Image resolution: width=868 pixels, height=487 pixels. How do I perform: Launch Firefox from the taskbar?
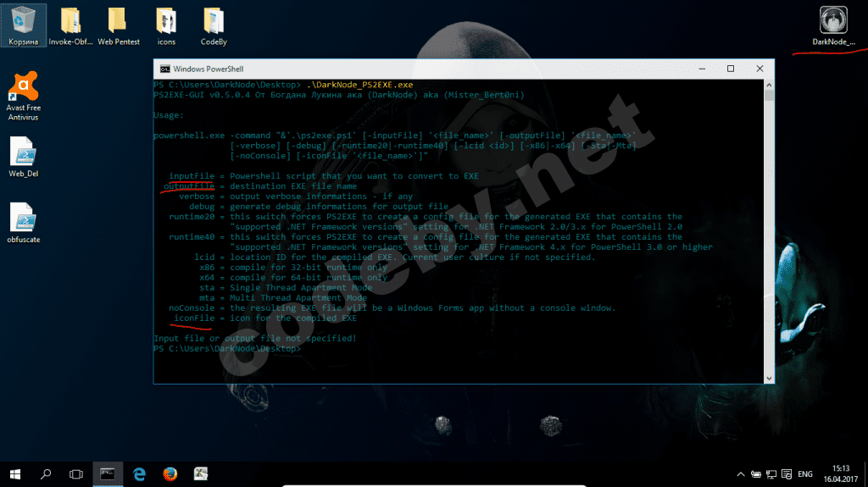170,474
